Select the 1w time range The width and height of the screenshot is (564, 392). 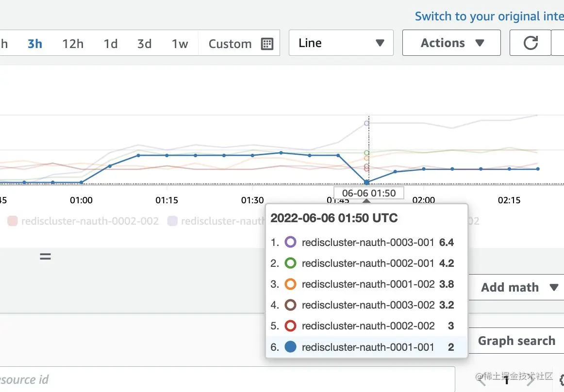pyautogui.click(x=180, y=44)
